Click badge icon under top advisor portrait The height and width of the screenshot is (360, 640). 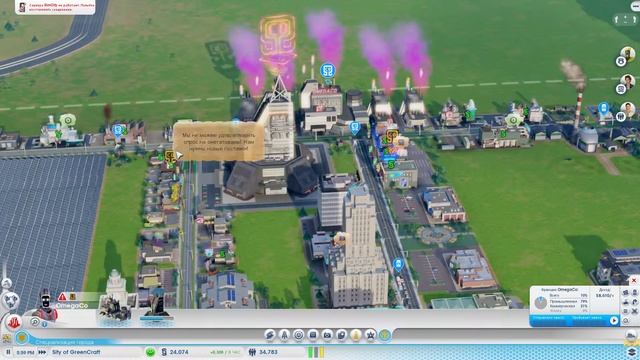[x=621, y=61]
